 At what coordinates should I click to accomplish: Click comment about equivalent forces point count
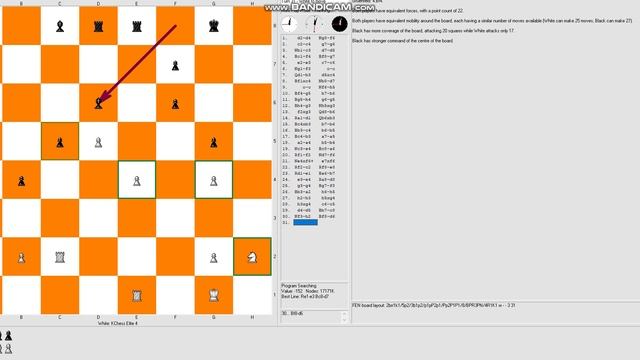pos(407,11)
